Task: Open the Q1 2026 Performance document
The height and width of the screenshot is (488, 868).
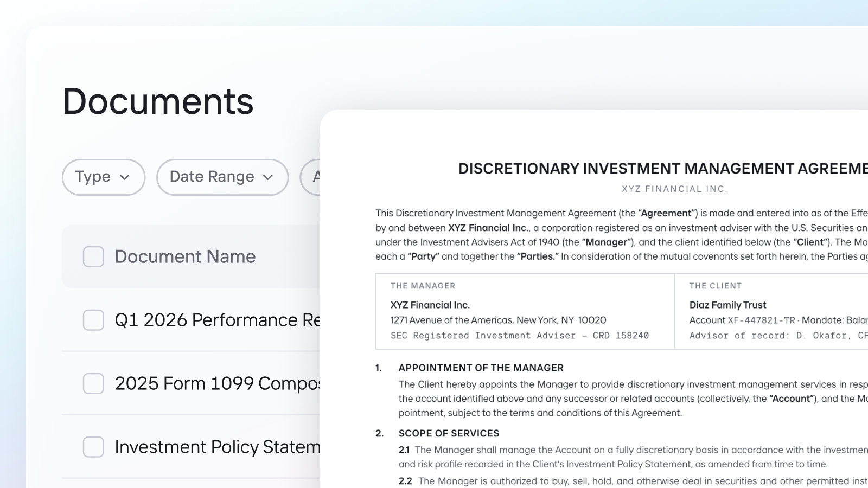Action: click(x=218, y=320)
